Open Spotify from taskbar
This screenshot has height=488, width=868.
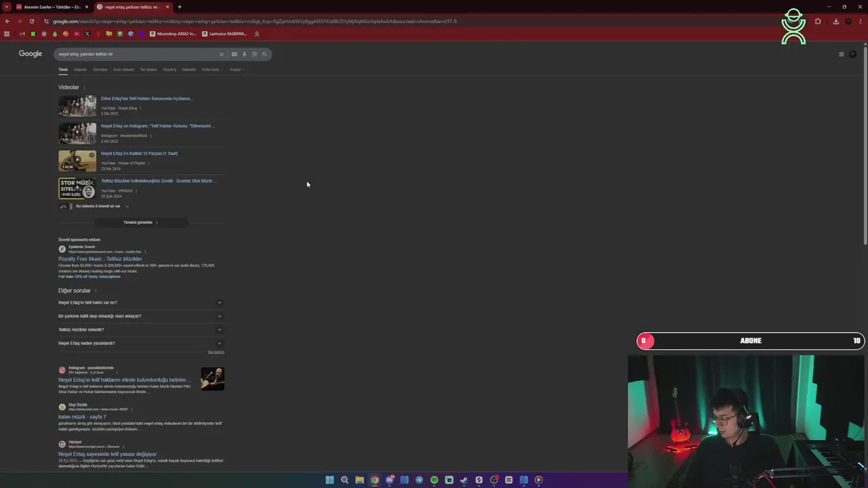click(434, 480)
